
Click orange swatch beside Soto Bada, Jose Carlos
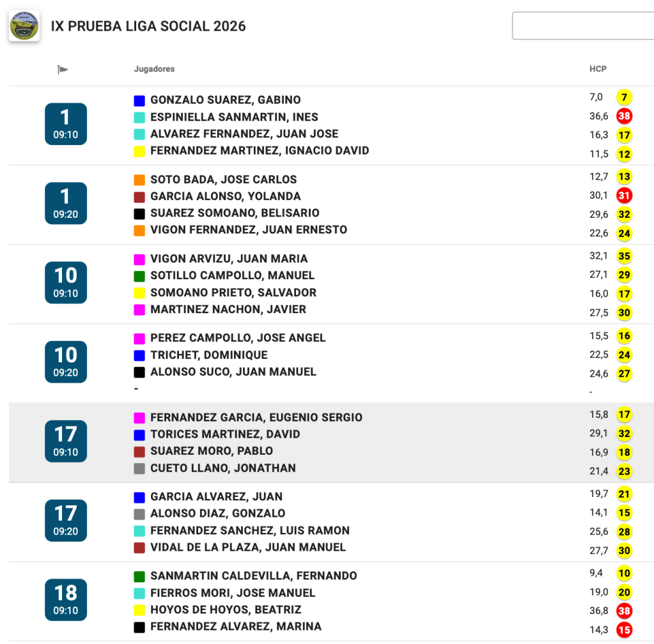click(x=139, y=180)
